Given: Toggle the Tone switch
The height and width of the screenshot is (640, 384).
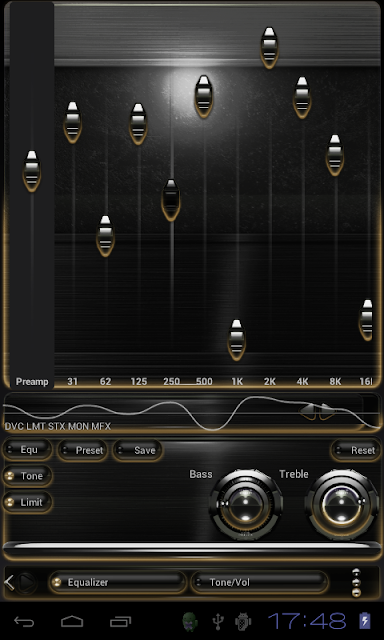Looking at the screenshot, I should pyautogui.click(x=28, y=476).
